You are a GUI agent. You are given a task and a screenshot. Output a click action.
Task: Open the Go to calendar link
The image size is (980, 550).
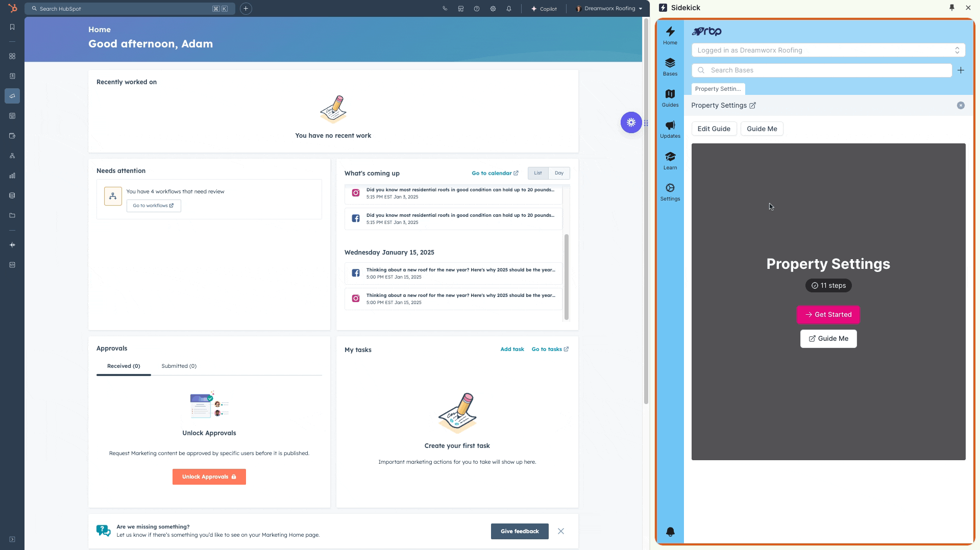pos(494,173)
